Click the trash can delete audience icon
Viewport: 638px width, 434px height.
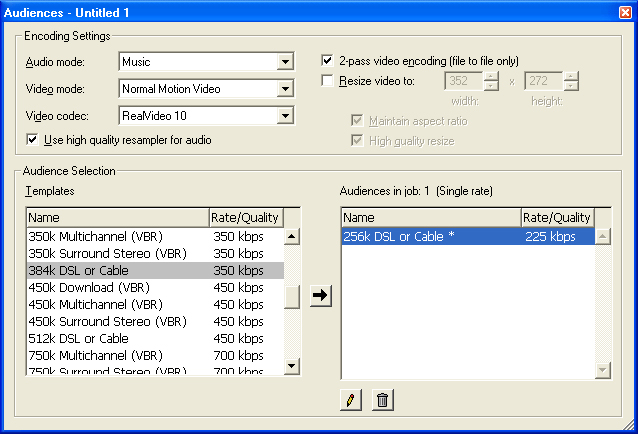[382, 401]
